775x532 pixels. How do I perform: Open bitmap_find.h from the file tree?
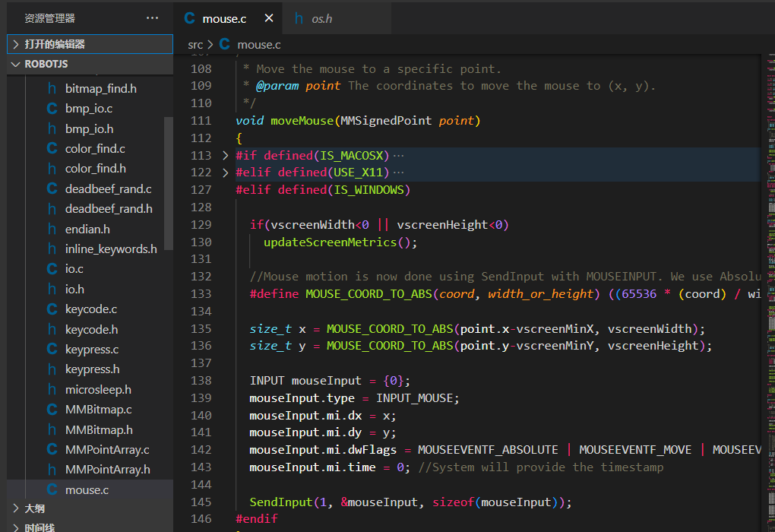click(100, 89)
